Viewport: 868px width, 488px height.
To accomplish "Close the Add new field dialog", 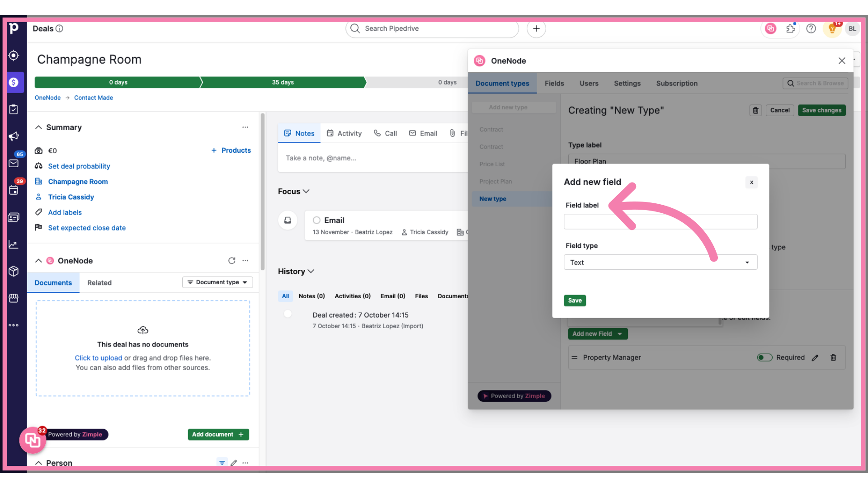I will 751,182.
